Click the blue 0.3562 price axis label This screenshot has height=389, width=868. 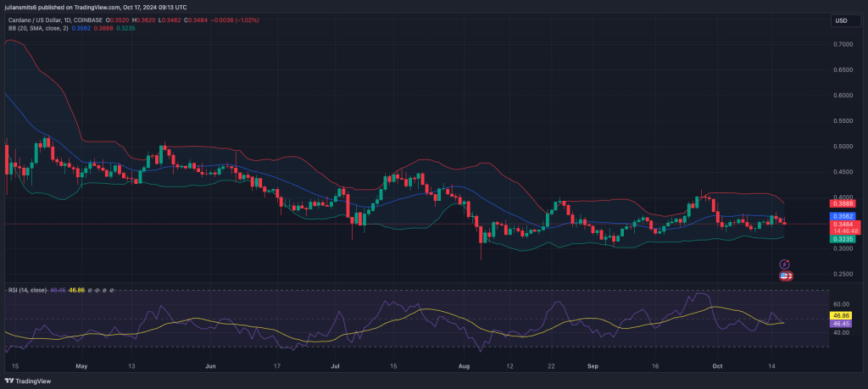click(844, 216)
